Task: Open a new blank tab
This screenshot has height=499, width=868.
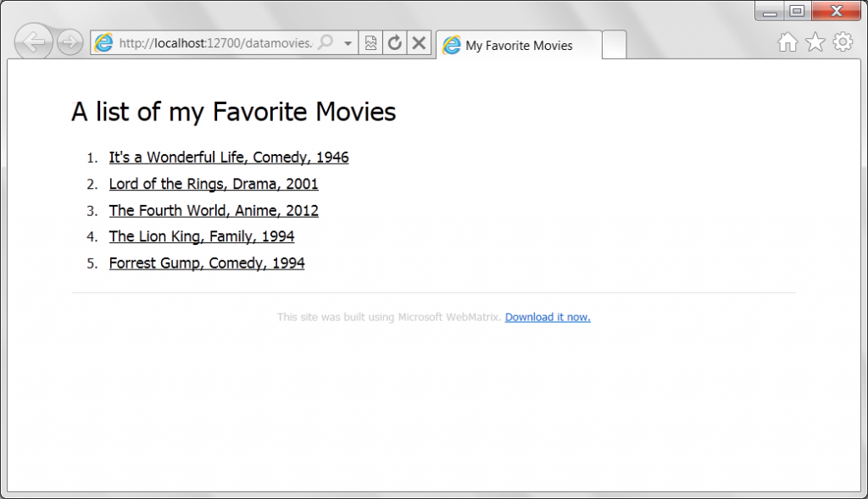Action: pos(614,45)
